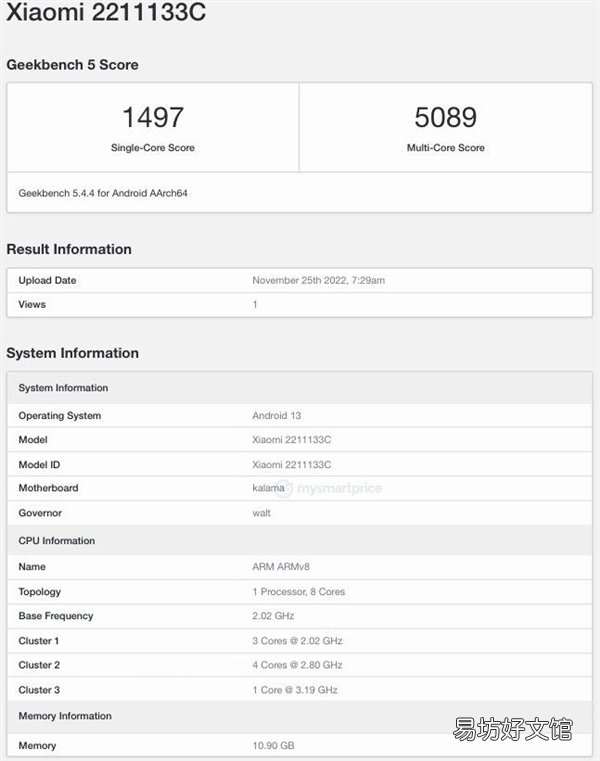Click the large System Information section heading
This screenshot has width=600, height=761.
tap(72, 353)
